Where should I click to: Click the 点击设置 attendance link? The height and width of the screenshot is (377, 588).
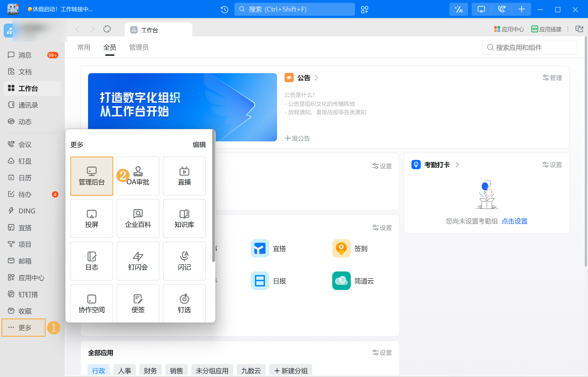point(514,221)
